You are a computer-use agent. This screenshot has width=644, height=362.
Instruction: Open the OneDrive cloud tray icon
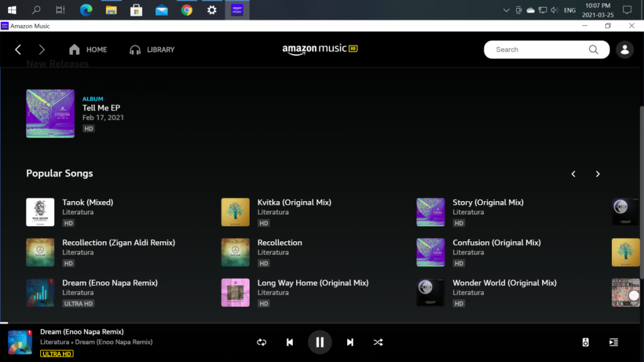click(x=531, y=10)
